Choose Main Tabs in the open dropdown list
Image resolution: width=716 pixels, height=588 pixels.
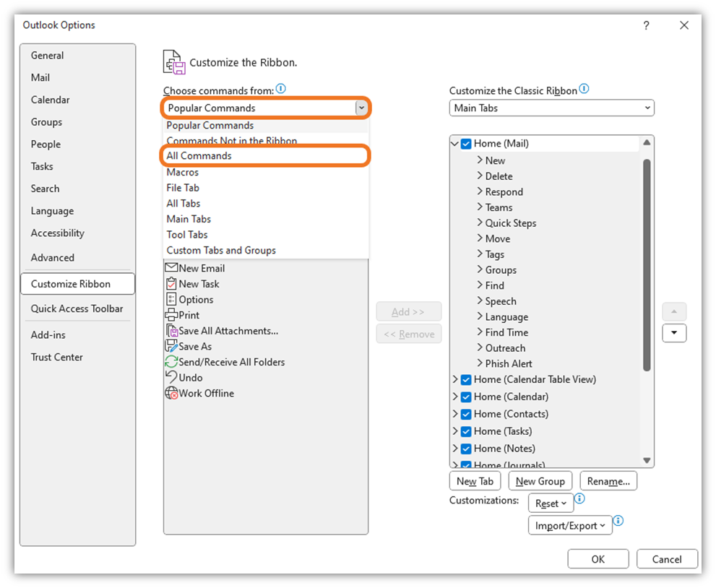(x=266, y=219)
